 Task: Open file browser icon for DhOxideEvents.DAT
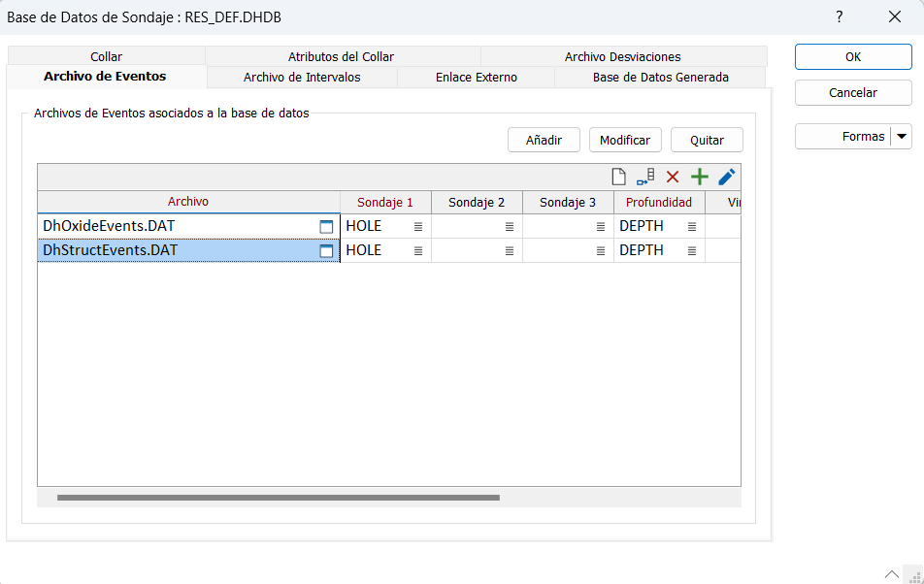[x=326, y=226]
